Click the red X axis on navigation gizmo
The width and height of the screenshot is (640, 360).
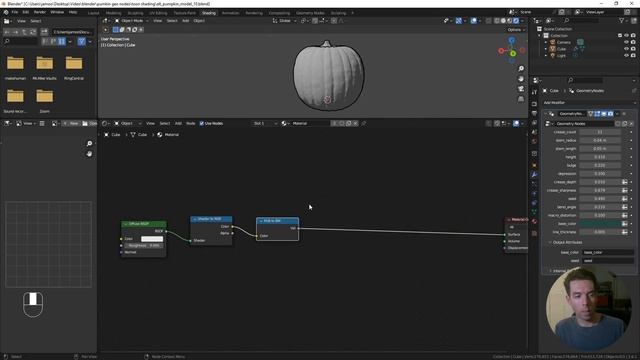[501, 51]
